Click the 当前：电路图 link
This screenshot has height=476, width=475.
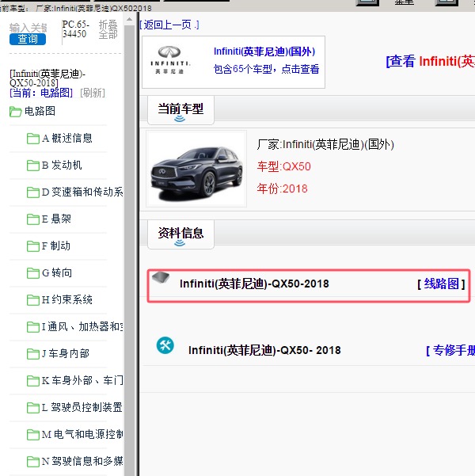(x=41, y=93)
